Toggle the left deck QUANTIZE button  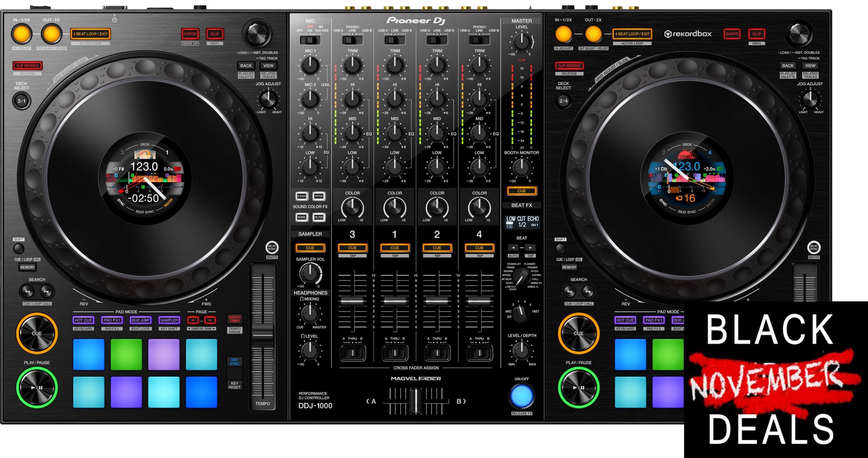(x=190, y=34)
